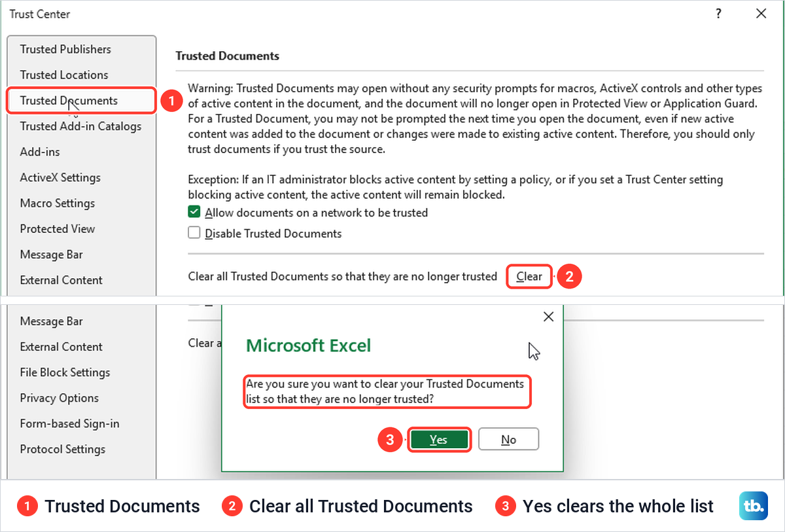Viewport: 785px width, 532px height.
Task: Open Protocol Settings
Action: coord(63,449)
